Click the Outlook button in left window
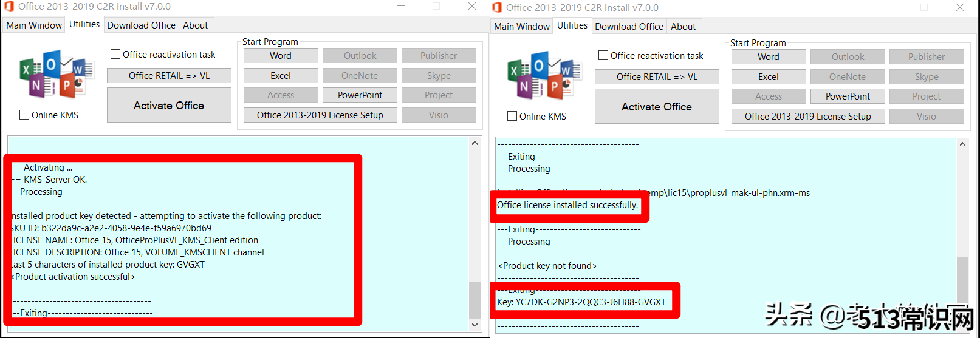Viewport: 980px width, 338px height. (x=360, y=56)
